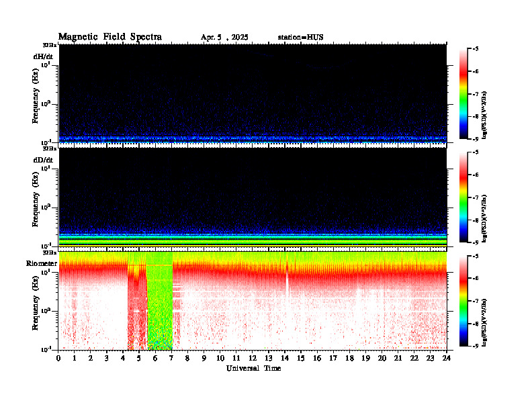Click hour "14" on the Universal Time axis
The width and height of the screenshot is (532, 411).
click(x=285, y=358)
